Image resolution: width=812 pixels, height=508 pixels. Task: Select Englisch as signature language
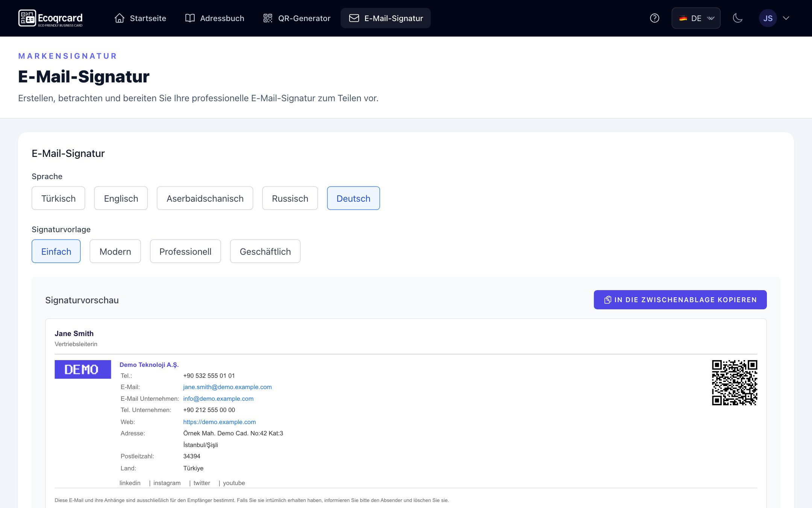[121, 198]
